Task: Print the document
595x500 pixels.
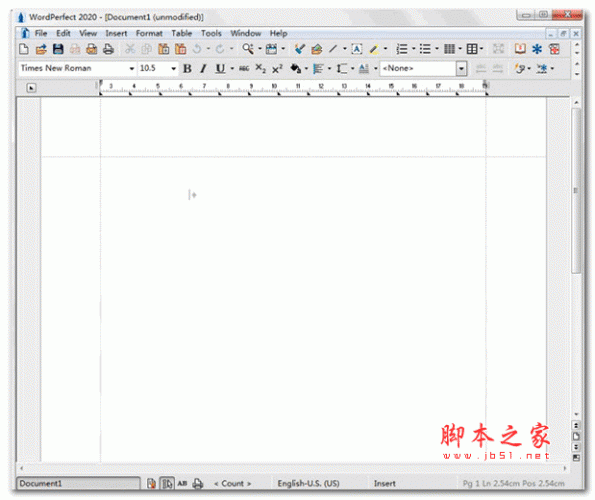Action: pyautogui.click(x=108, y=49)
